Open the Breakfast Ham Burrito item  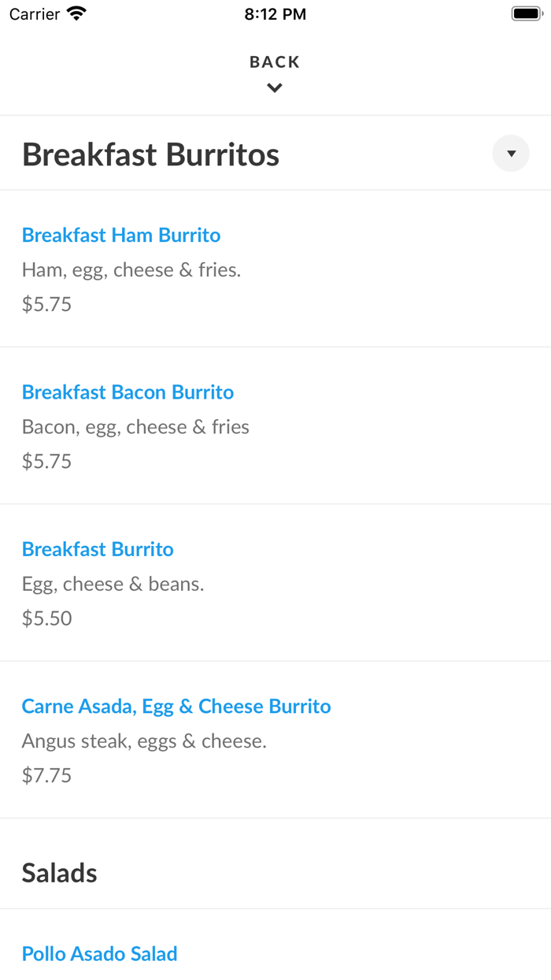pyautogui.click(x=121, y=235)
